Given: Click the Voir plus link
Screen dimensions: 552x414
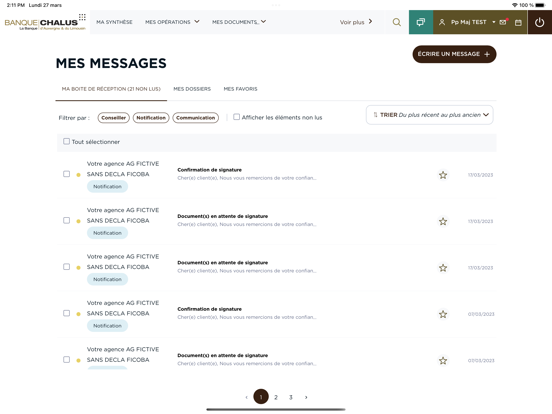Looking at the screenshot, I should (x=352, y=22).
